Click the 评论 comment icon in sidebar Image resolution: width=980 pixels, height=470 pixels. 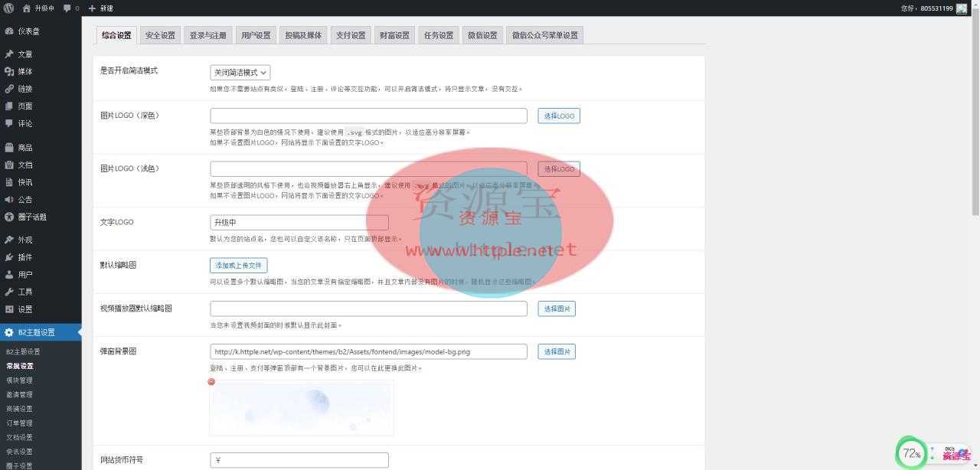(8, 123)
